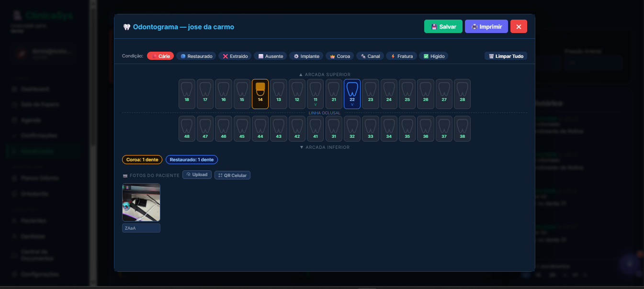The image size is (644, 289).
Task: Edit the photo caption field ZAaA
Action: (141, 228)
